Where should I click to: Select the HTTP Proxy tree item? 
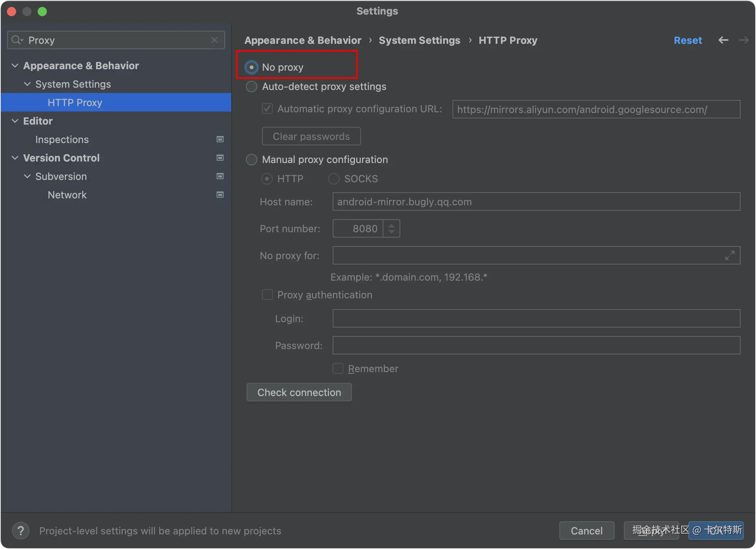tap(75, 103)
